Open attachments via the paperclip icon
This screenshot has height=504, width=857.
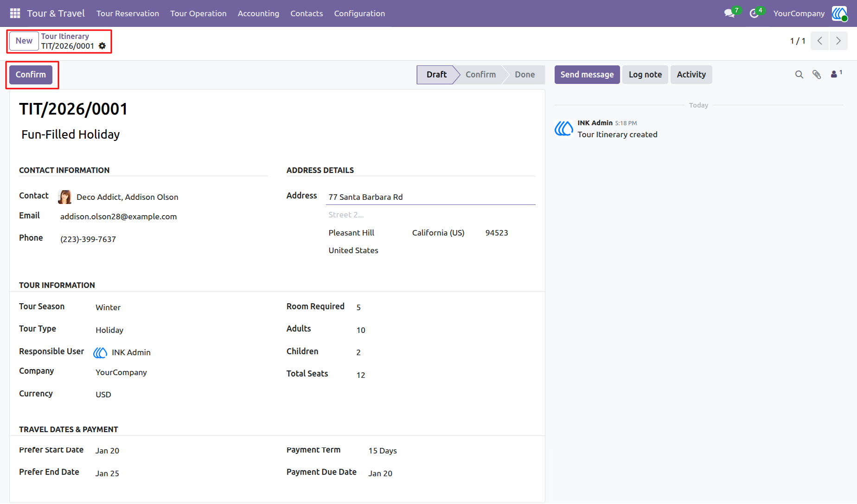tap(817, 75)
